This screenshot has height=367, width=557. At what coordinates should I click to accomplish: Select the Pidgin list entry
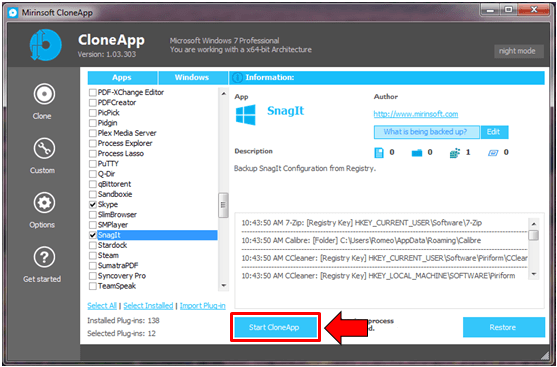pos(108,123)
